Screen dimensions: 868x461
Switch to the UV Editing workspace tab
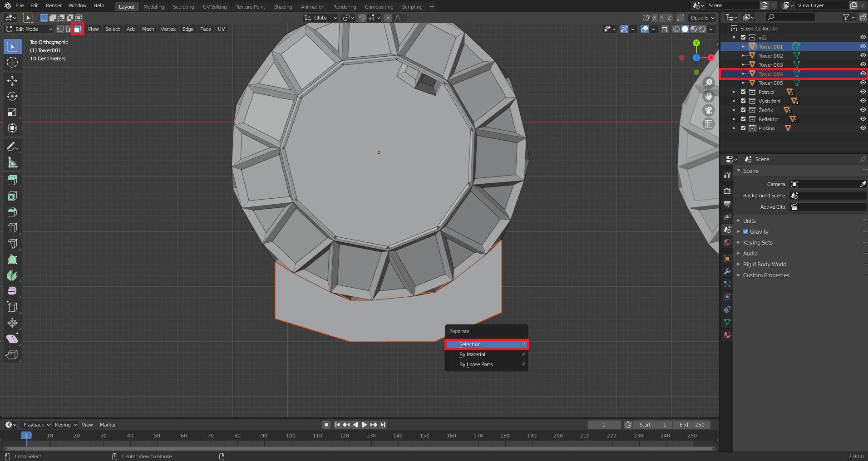[214, 7]
